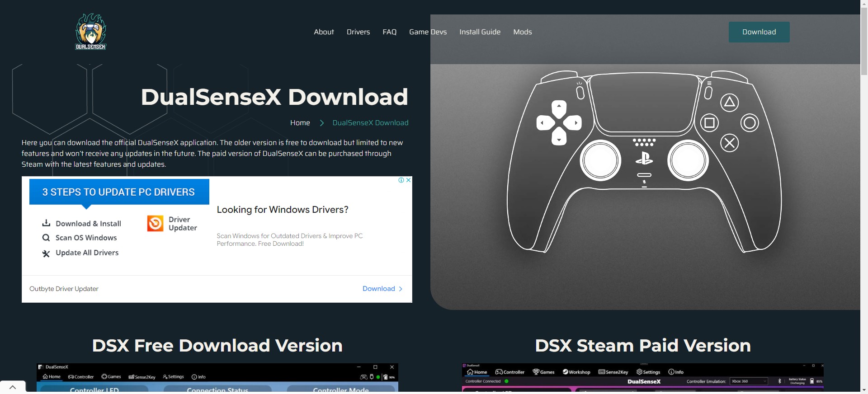The height and width of the screenshot is (394, 868).
Task: Click the "DSX Free Download Version" heading
Action: pyautogui.click(x=217, y=346)
